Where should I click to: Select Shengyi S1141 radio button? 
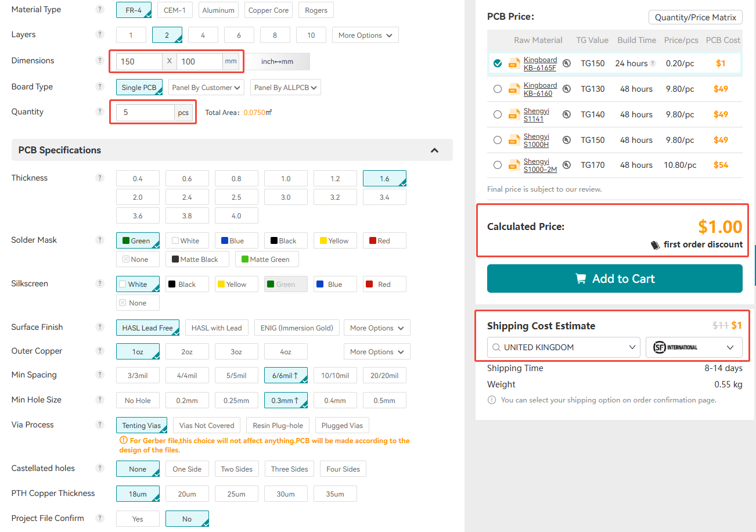498,114
